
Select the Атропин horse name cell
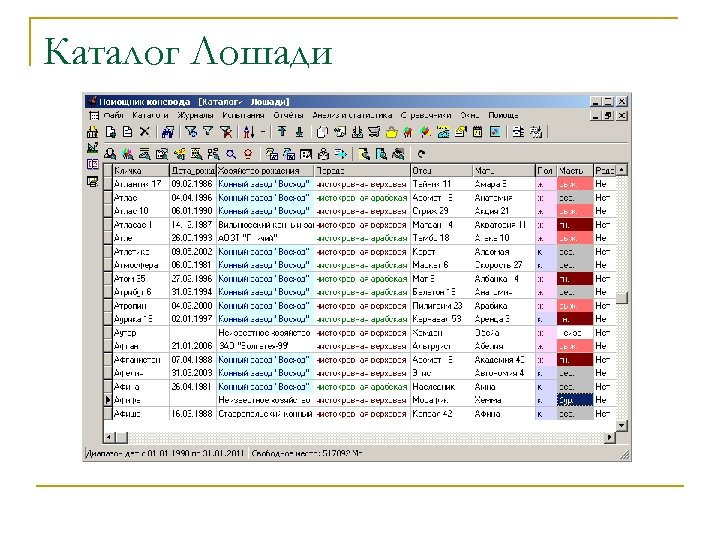pyautogui.click(x=141, y=305)
